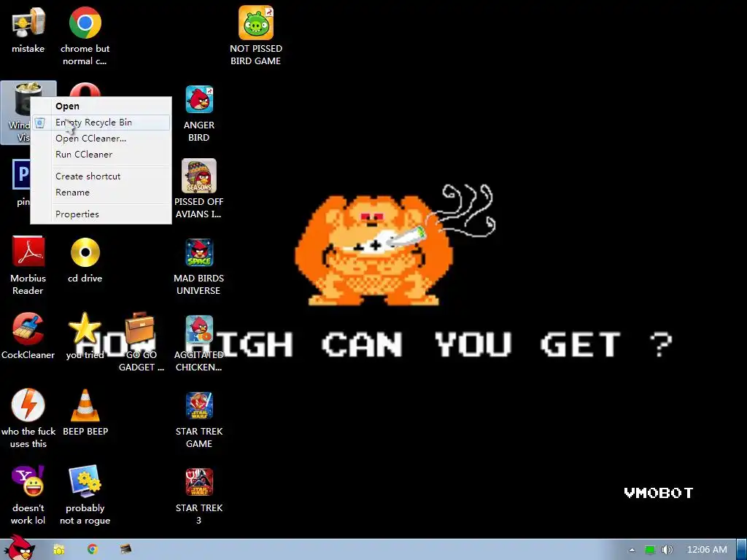Choose Open in the context menu
The height and width of the screenshot is (560, 747).
(x=101, y=106)
